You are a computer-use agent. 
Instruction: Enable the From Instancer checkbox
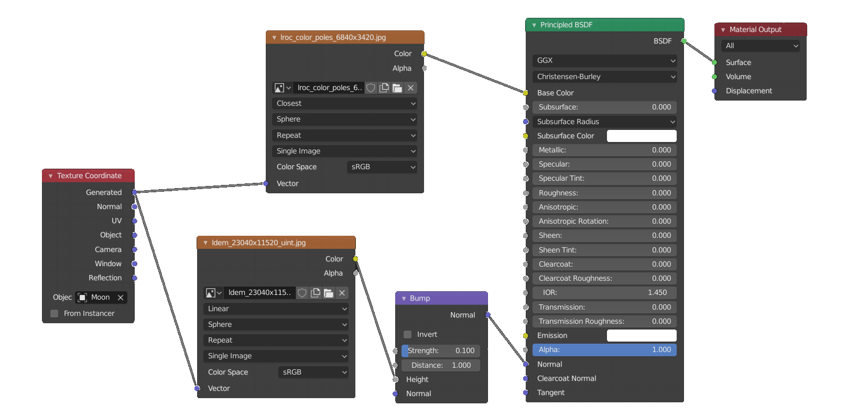point(55,313)
